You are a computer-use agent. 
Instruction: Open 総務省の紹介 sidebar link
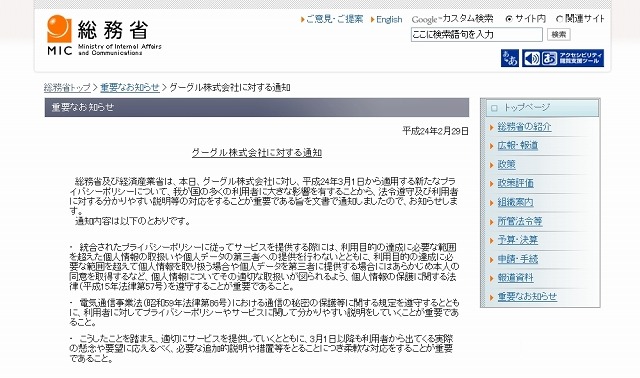[524, 127]
